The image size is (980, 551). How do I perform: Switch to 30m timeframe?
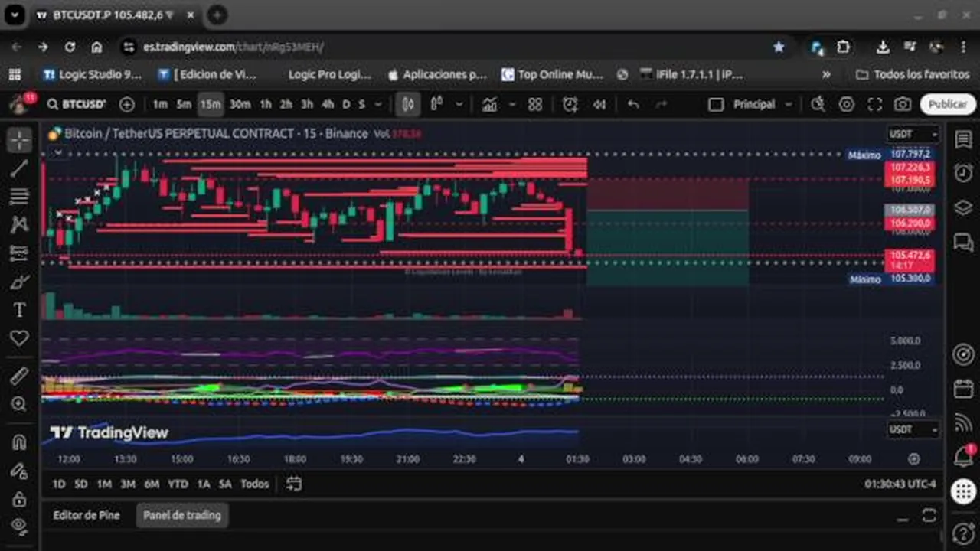[x=240, y=104]
